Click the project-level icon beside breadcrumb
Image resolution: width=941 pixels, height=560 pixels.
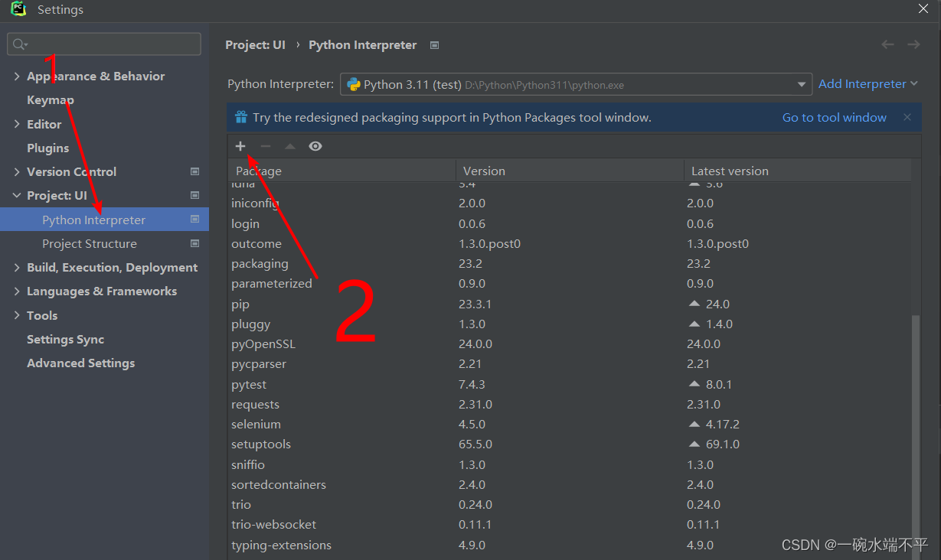pos(434,45)
